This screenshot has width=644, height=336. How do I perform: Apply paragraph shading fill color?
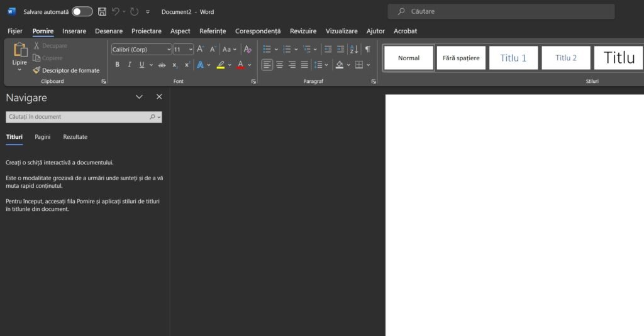(339, 65)
